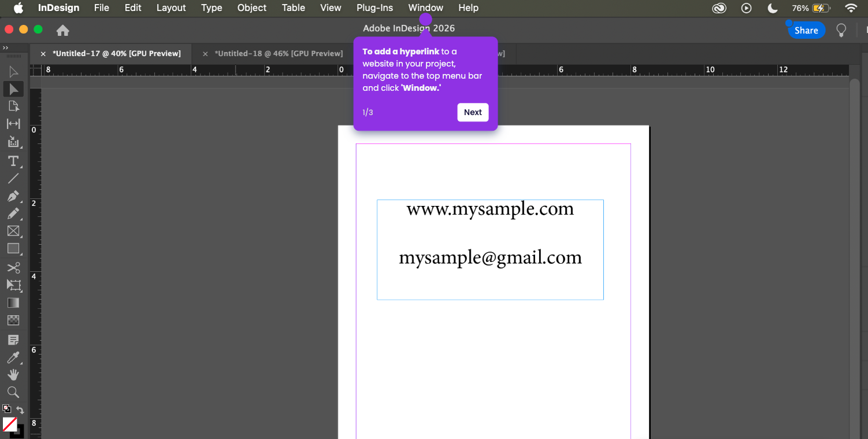868x439 pixels.
Task: Click the play circle icon in macOS menu bar
Action: tap(747, 8)
